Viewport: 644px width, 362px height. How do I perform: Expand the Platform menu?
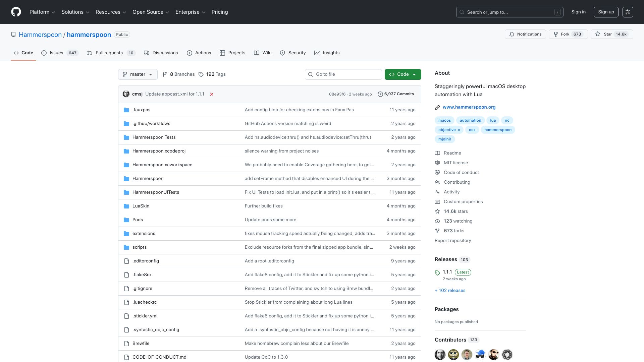coord(42,12)
